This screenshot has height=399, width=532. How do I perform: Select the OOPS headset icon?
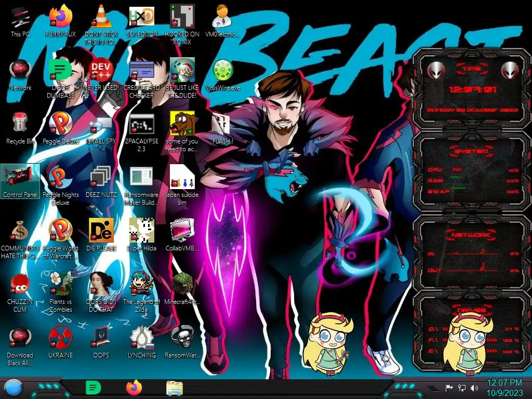pos(101,343)
